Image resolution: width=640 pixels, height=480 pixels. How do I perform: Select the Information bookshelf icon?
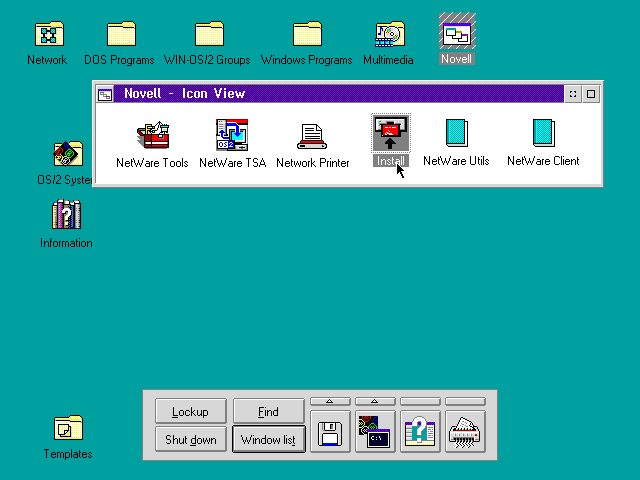click(x=66, y=214)
